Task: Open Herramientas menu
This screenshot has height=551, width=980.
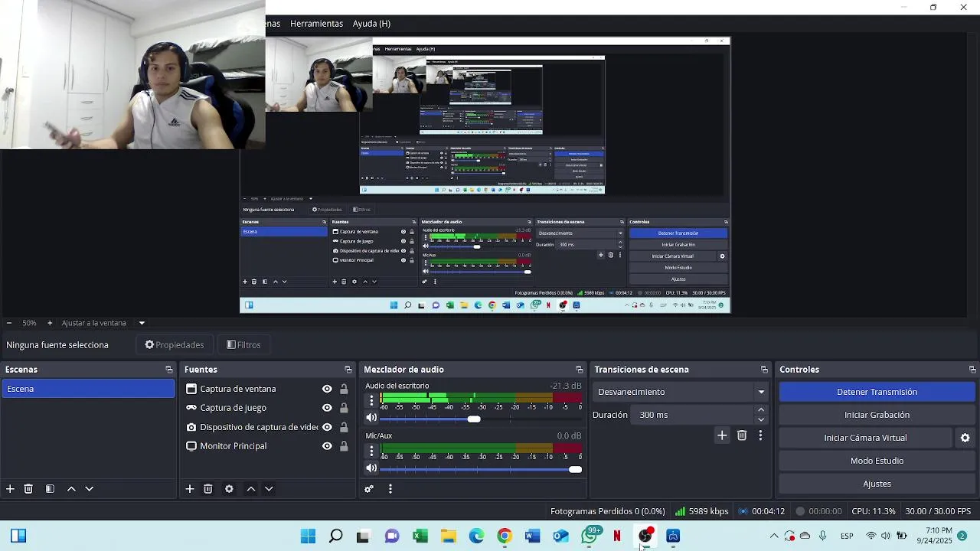Action: tap(316, 24)
